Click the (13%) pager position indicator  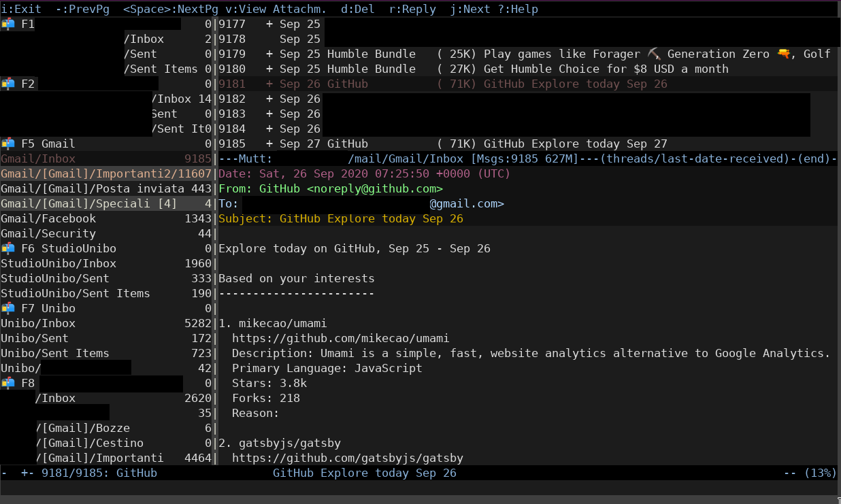[821, 473]
